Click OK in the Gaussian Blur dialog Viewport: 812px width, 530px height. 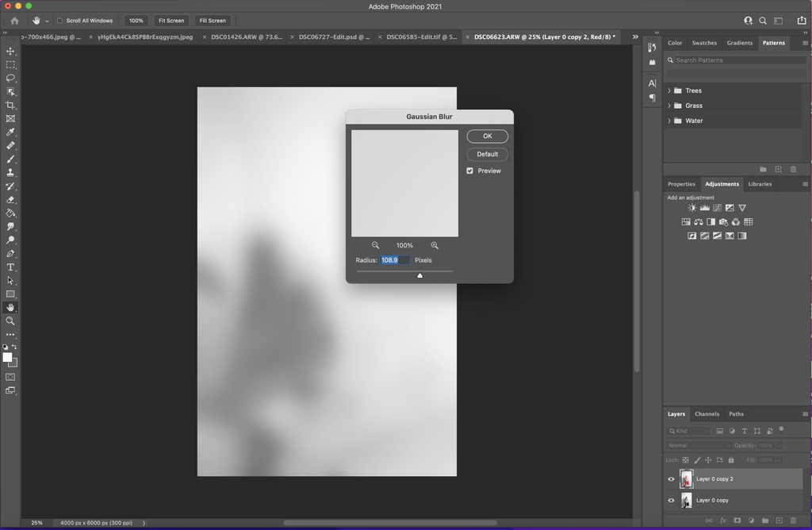click(487, 136)
